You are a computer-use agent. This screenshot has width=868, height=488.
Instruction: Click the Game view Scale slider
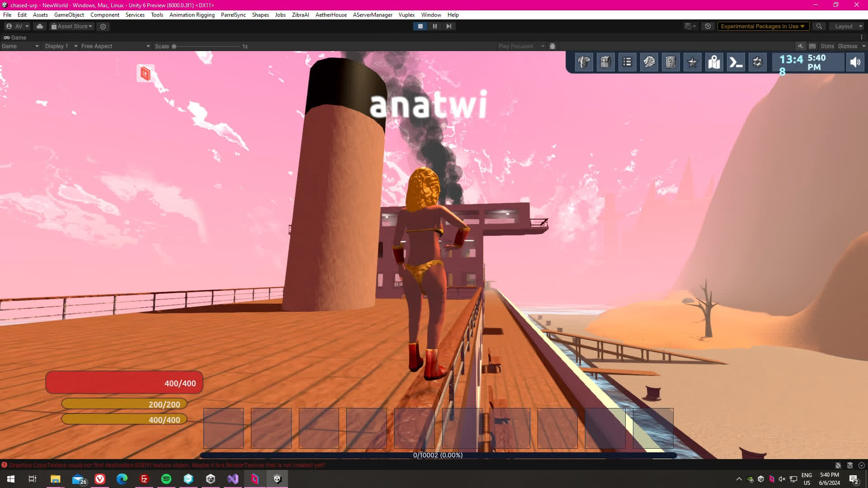206,46
